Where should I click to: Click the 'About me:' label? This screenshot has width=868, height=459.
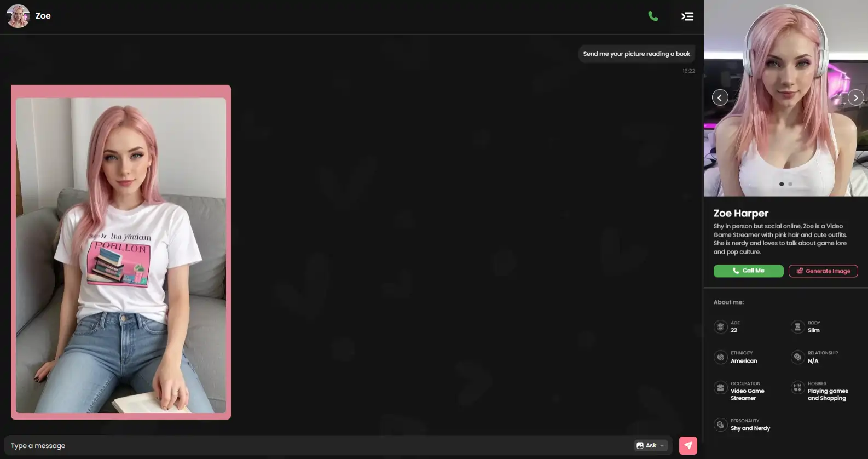(728, 302)
